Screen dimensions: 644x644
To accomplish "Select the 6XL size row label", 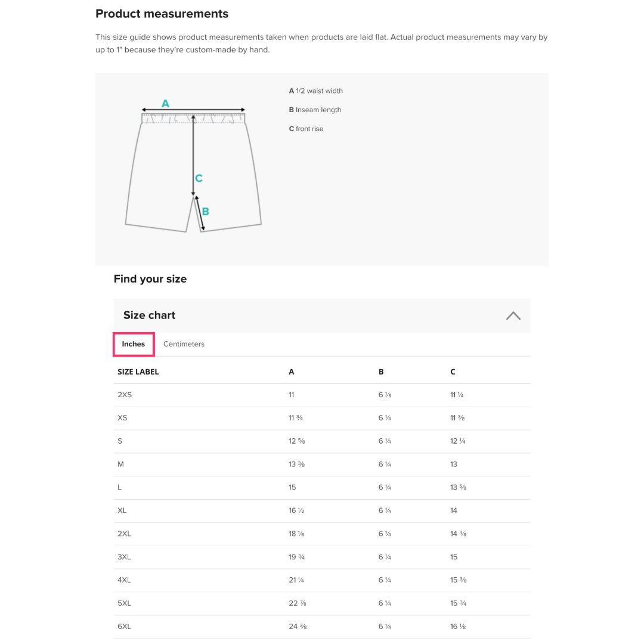I will pos(124,627).
